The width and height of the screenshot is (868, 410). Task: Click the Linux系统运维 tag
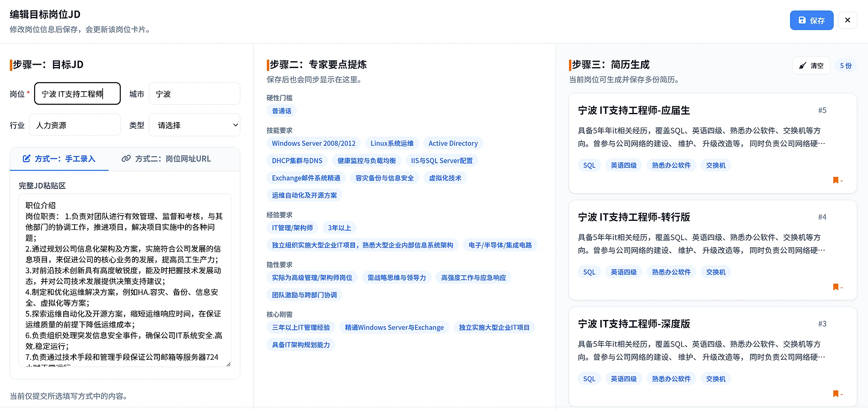coord(392,143)
